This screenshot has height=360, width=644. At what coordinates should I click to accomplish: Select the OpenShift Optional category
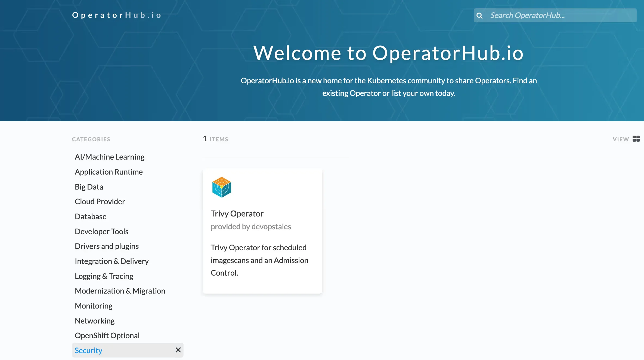coord(107,335)
